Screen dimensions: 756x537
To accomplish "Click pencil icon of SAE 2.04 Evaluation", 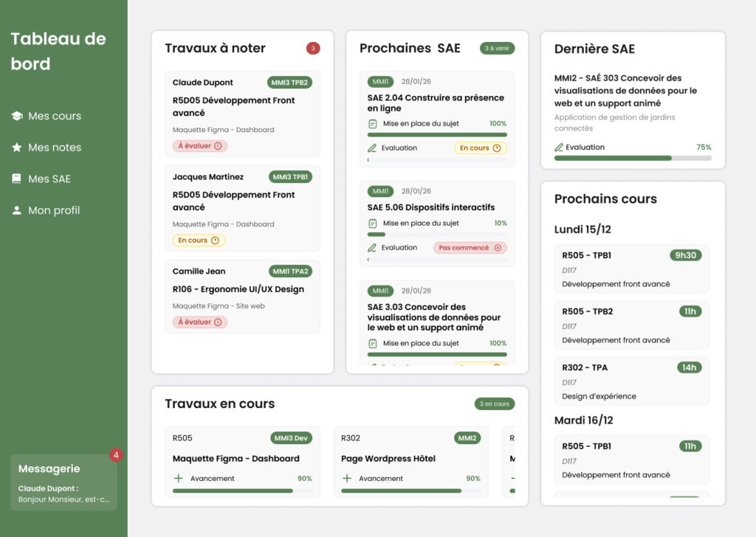I will [x=372, y=148].
